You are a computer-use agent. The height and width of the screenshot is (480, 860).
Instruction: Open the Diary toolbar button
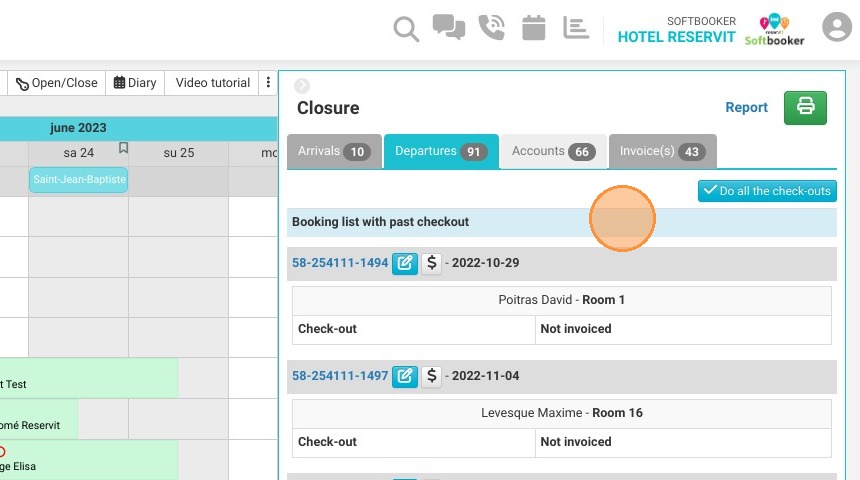tap(135, 83)
